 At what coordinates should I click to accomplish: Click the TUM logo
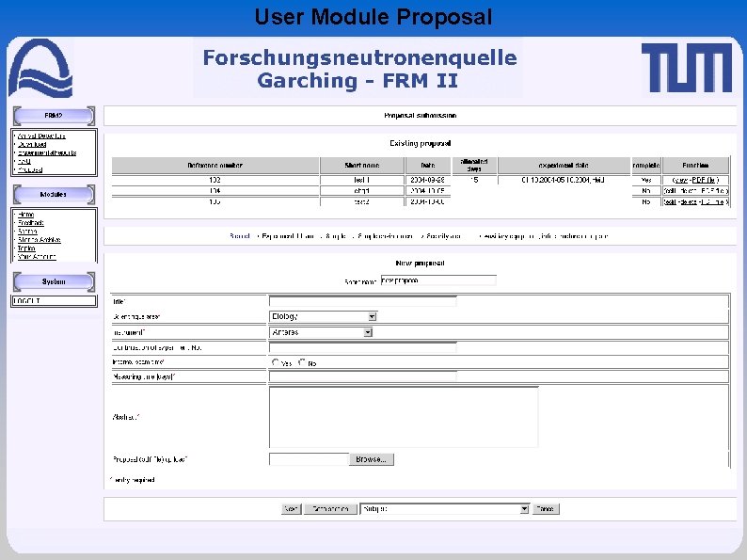click(687, 68)
